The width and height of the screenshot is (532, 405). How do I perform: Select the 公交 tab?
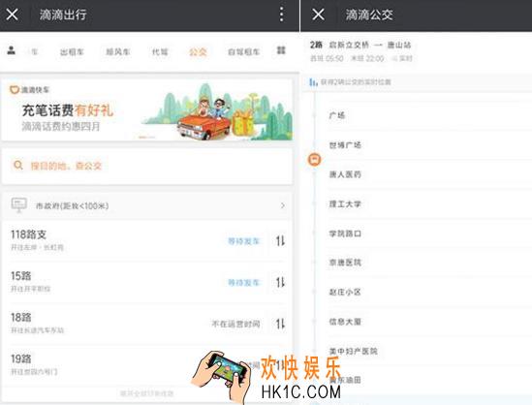pyautogui.click(x=198, y=52)
